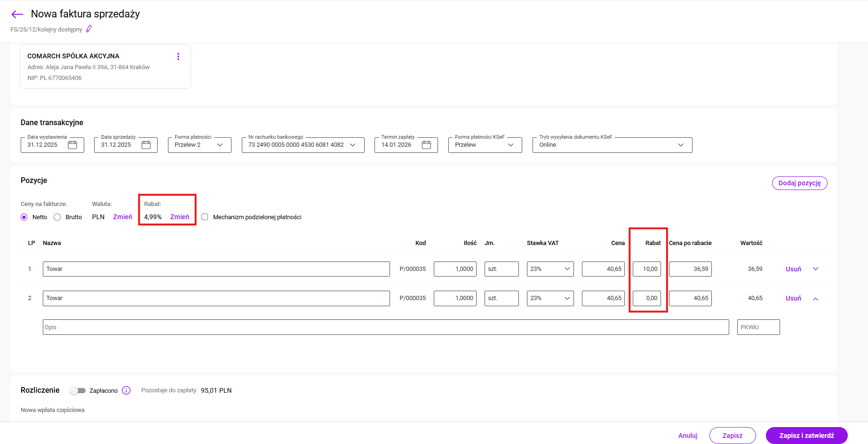The height and width of the screenshot is (444, 868).
Task: Select the Netto price option
Action: pyautogui.click(x=24, y=217)
